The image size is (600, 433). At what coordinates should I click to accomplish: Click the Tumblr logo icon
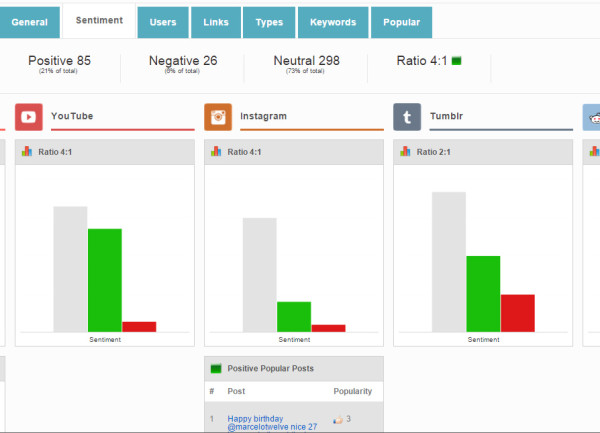tap(407, 117)
